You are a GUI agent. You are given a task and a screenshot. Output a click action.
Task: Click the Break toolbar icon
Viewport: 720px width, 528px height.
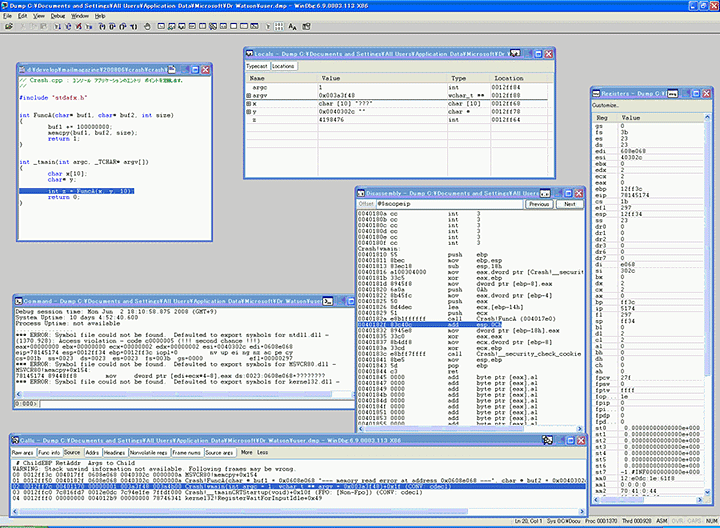(89, 27)
